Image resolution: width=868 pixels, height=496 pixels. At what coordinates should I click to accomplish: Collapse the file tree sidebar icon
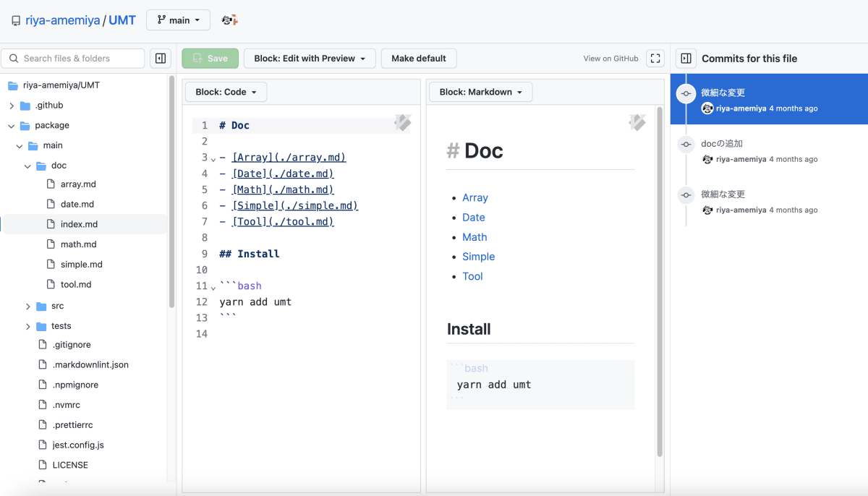pos(161,59)
